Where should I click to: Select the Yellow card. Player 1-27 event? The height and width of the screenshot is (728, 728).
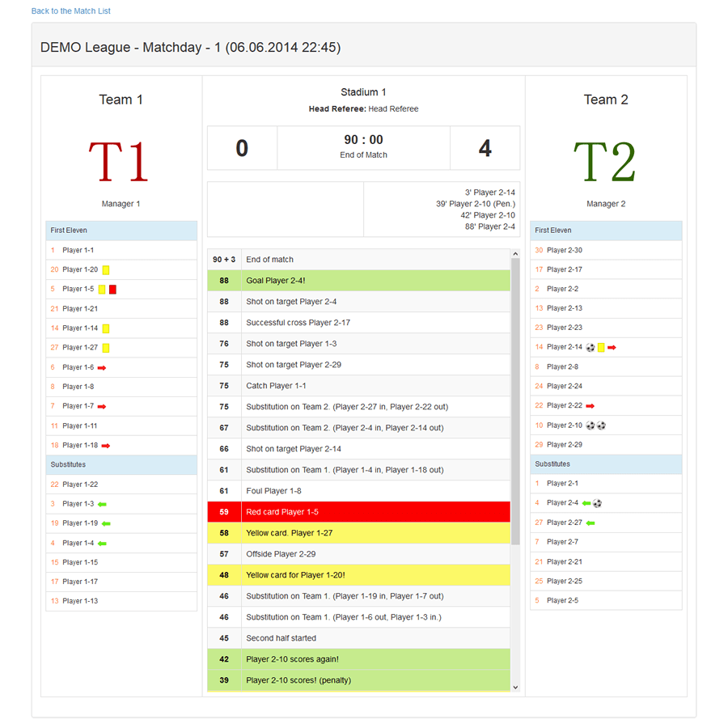point(359,533)
